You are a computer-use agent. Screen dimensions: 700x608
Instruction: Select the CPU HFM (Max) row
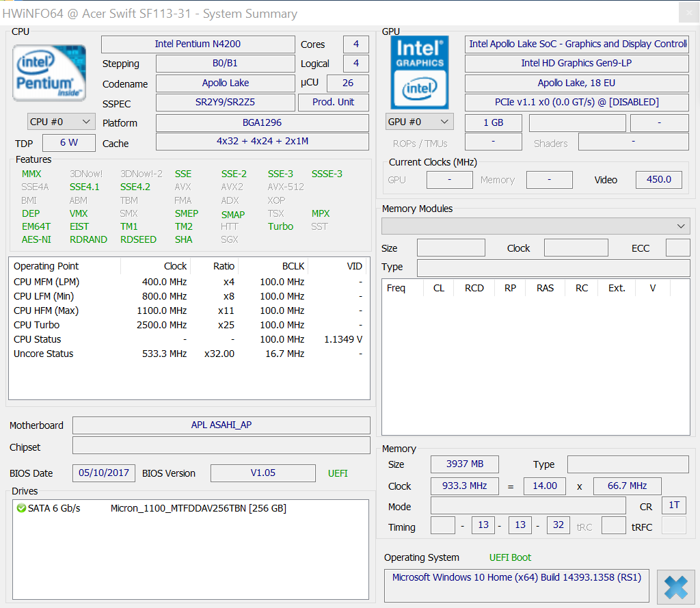(189, 311)
